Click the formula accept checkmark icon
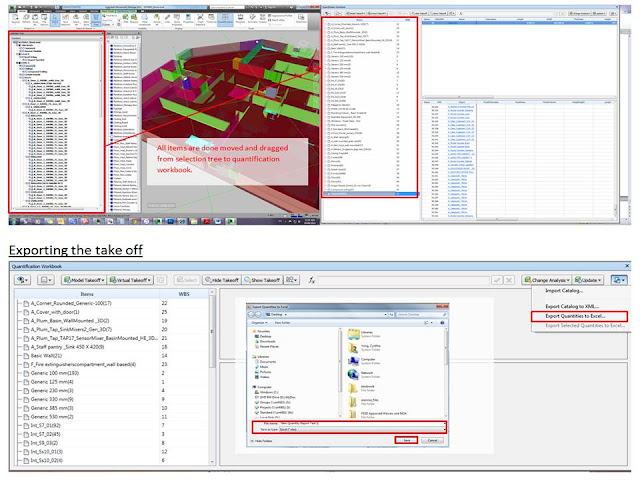 click(497, 280)
